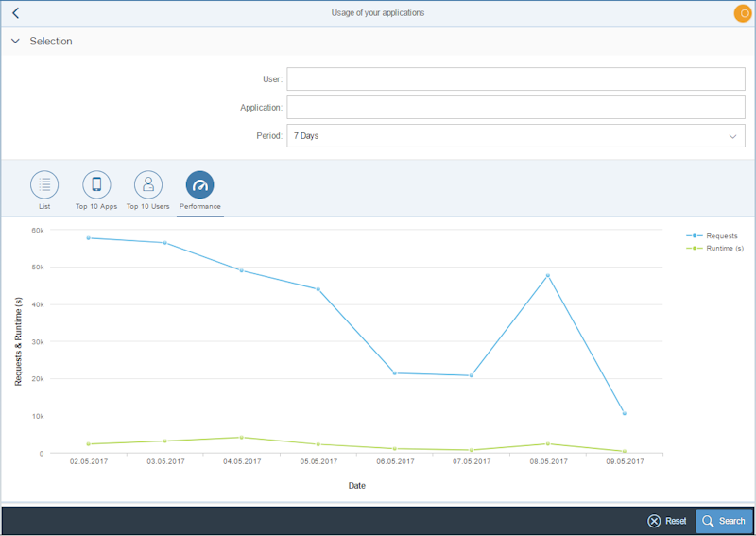Click the Reset button
Screen dimensions: 756x536
[x=667, y=521]
